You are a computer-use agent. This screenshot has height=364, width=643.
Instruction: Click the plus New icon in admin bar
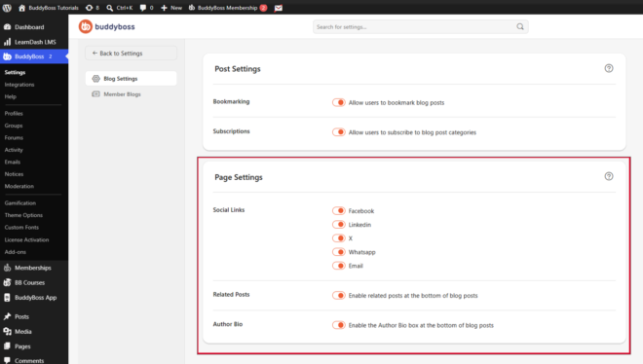click(164, 8)
